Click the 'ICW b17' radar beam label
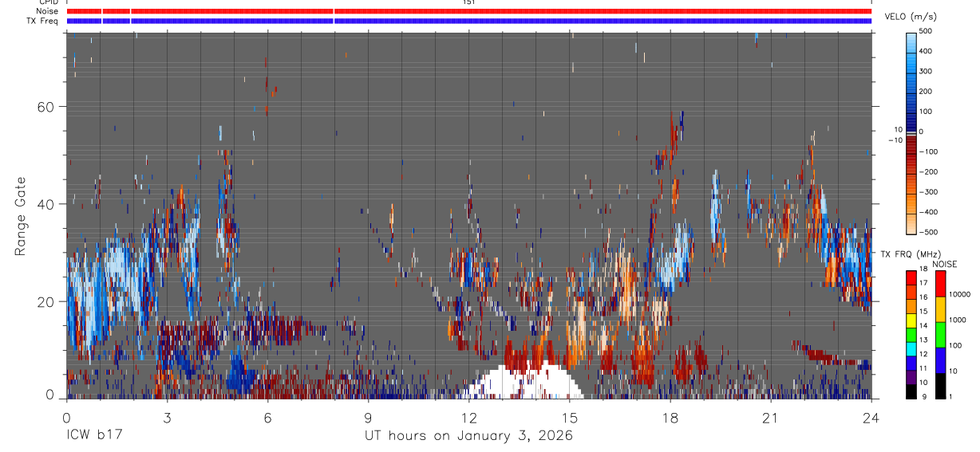980x452 pixels. (94, 436)
